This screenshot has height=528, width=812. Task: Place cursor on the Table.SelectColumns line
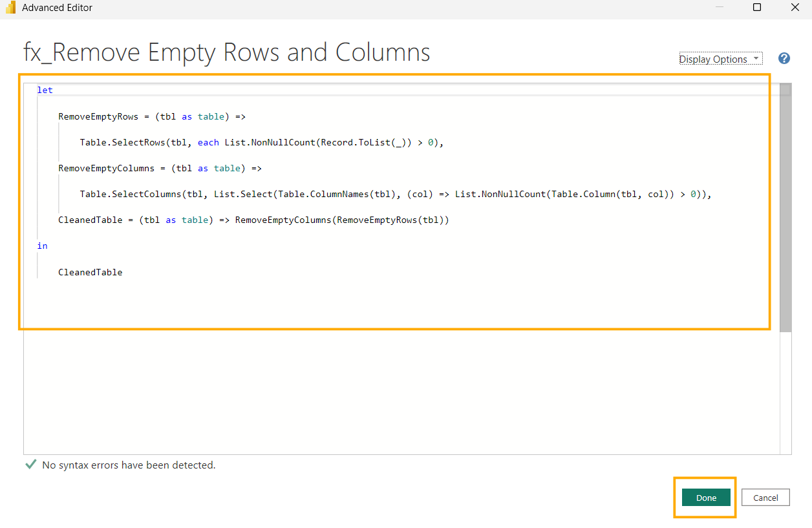coord(395,194)
